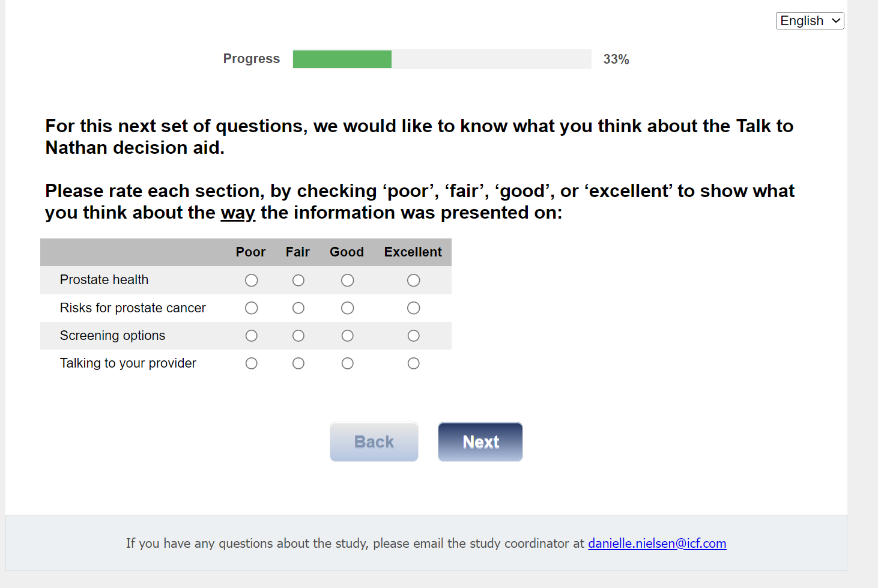Select Poor for Risks for prostate cancer
The width and height of the screenshot is (878, 588).
coord(252,308)
